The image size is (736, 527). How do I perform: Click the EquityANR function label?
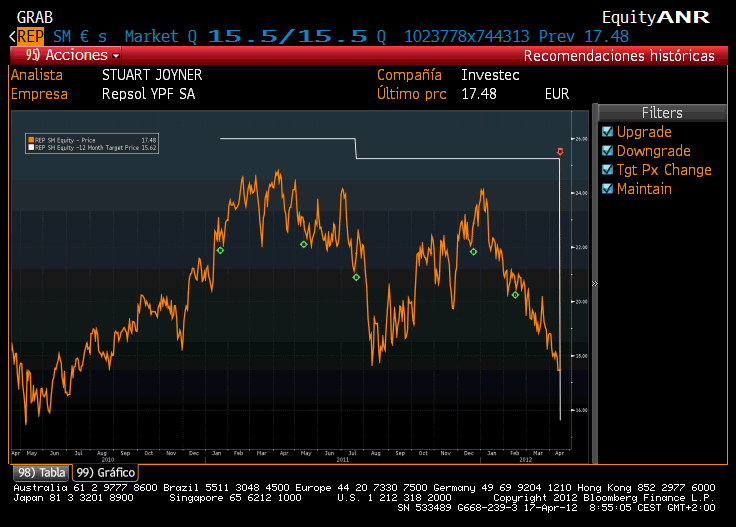(x=656, y=17)
